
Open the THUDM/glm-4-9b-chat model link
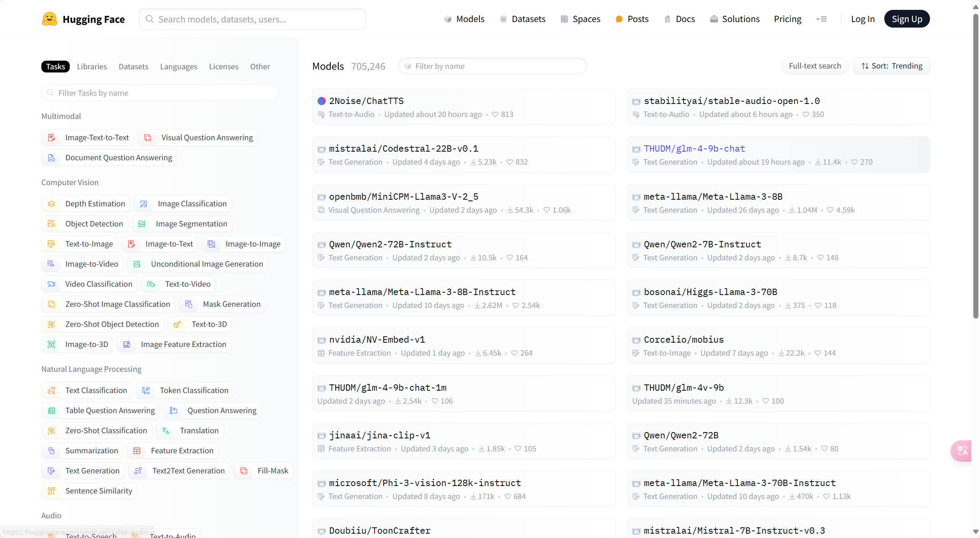tap(694, 148)
